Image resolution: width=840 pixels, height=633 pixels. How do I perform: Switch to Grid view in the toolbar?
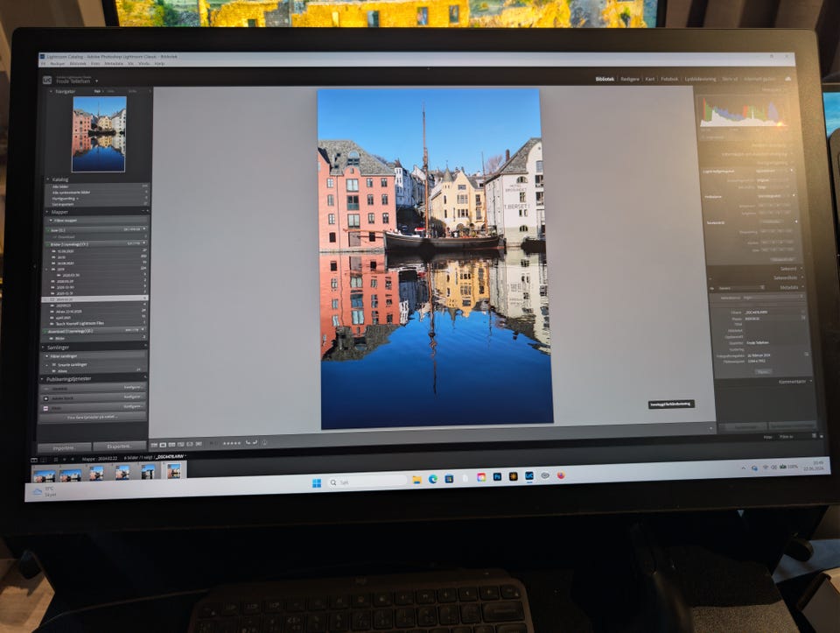pos(154,445)
